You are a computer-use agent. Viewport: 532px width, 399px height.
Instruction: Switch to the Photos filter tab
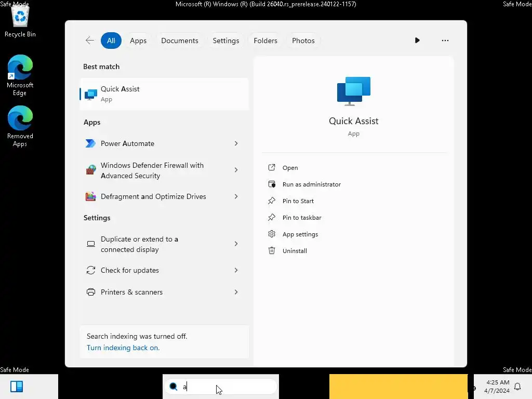pos(303,41)
